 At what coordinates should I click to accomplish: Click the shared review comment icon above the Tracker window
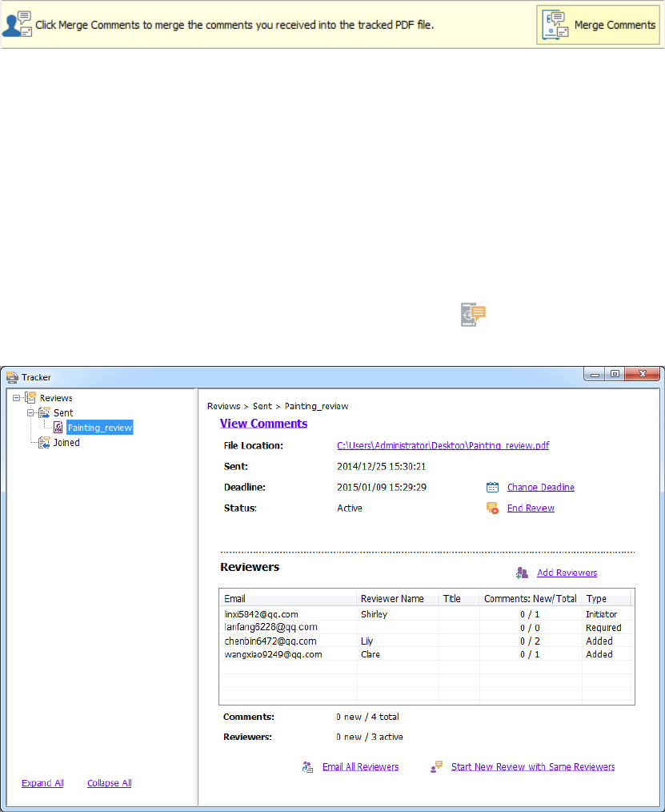(x=474, y=315)
